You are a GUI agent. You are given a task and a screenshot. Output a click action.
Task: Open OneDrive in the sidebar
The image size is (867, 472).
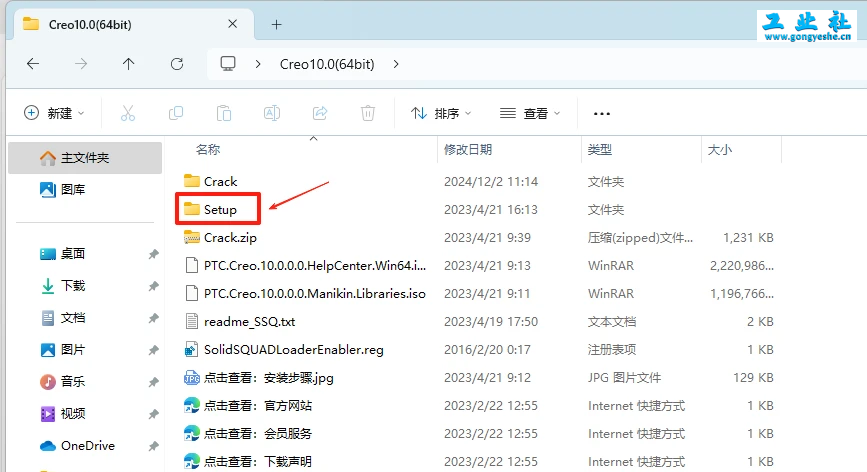click(87, 445)
